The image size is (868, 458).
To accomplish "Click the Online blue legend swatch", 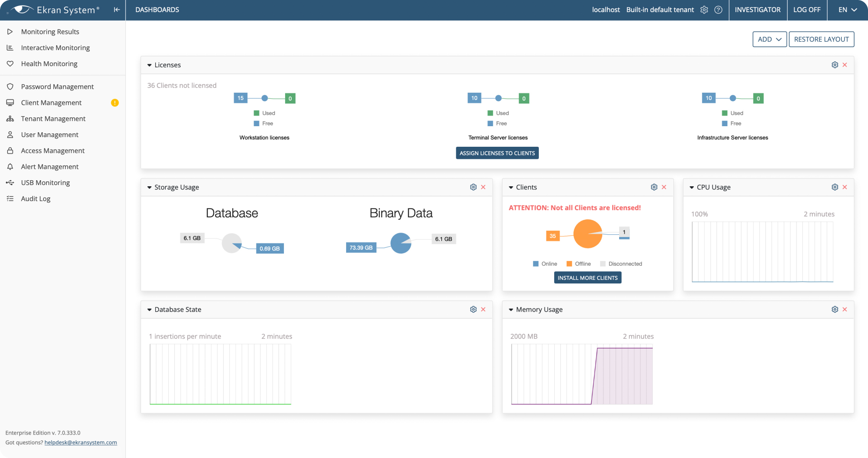I will 536,264.
